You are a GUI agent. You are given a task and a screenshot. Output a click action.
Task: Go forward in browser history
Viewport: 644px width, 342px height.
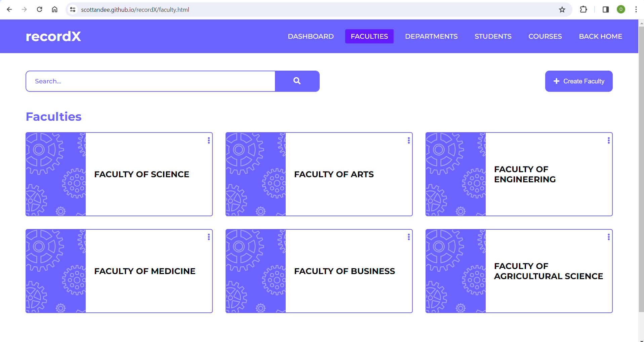click(24, 9)
